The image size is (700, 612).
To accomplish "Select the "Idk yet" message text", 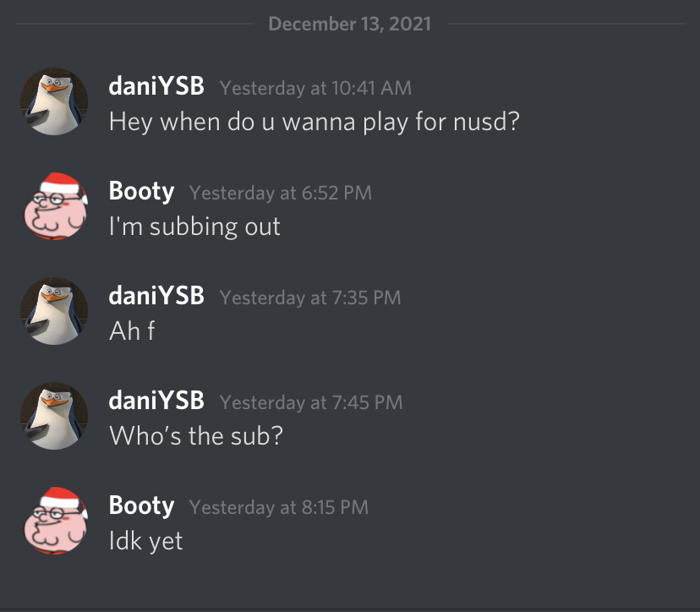I will click(145, 541).
